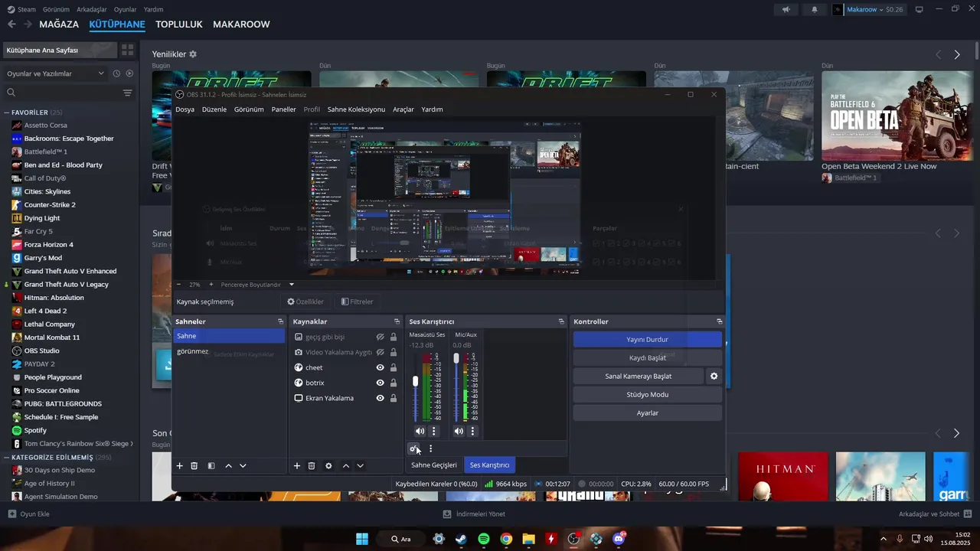Undock the Sahneler panel
The height and width of the screenshot is (551, 980).
pyautogui.click(x=280, y=321)
